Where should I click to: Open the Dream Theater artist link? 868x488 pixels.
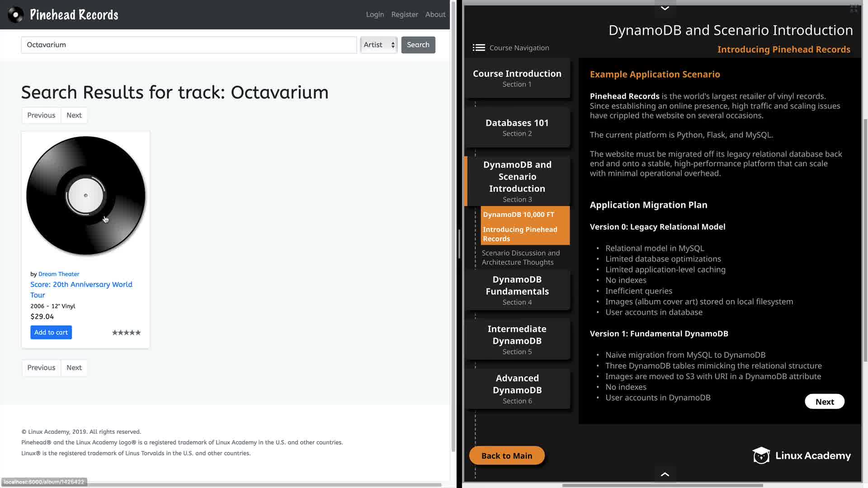coord(59,274)
